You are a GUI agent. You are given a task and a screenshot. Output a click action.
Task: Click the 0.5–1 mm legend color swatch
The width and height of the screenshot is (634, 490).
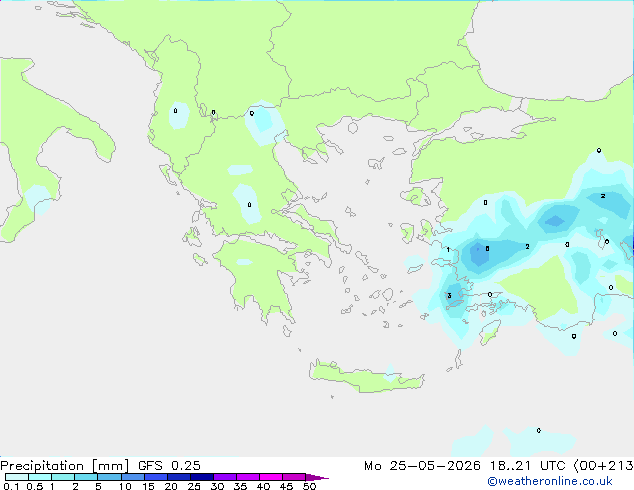[x=40, y=477]
